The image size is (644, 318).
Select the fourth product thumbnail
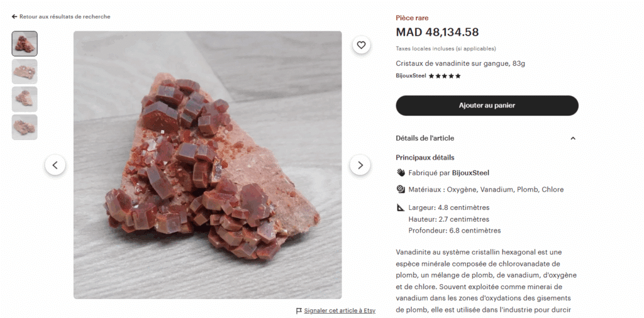25,127
